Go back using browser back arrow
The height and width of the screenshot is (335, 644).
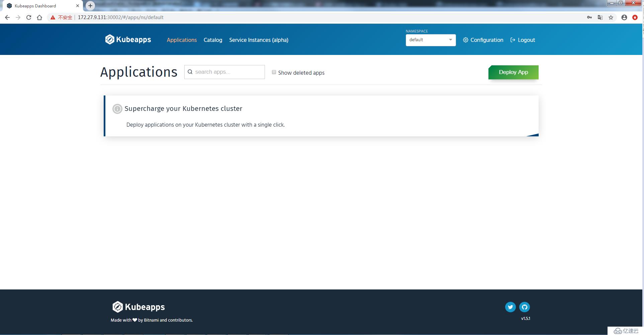(7, 17)
